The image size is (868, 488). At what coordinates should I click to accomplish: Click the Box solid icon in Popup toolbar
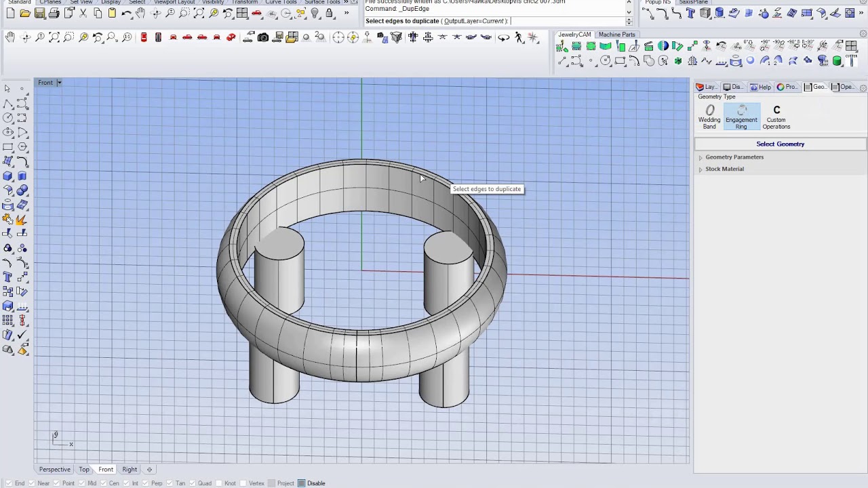(x=705, y=14)
